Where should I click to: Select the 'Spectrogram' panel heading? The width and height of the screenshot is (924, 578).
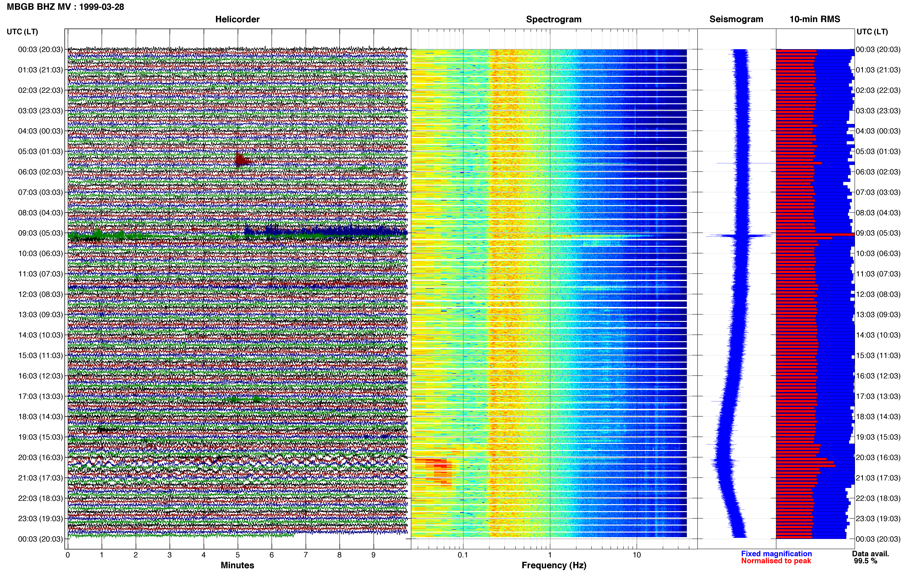coord(554,19)
